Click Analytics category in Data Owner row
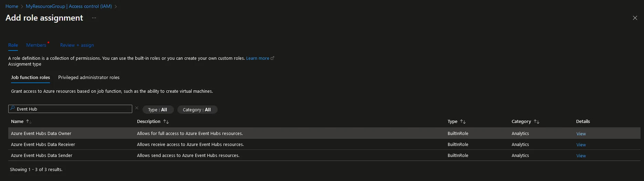The image size is (644, 181). click(x=520, y=133)
